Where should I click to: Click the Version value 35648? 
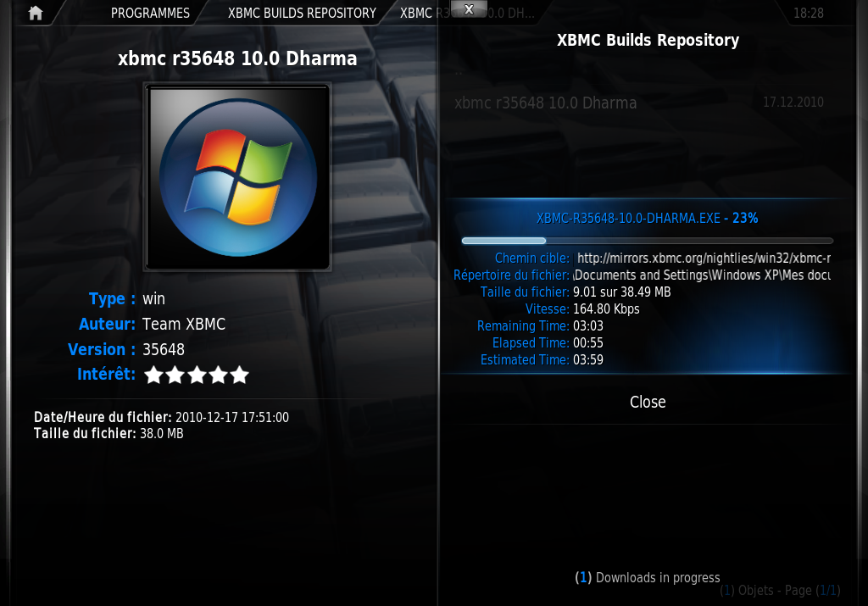point(164,350)
